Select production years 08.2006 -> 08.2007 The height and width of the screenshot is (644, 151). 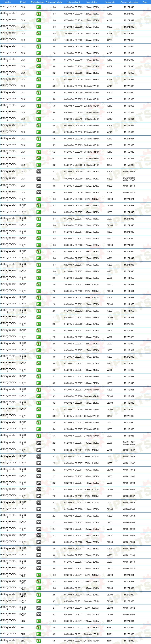(73, 522)
